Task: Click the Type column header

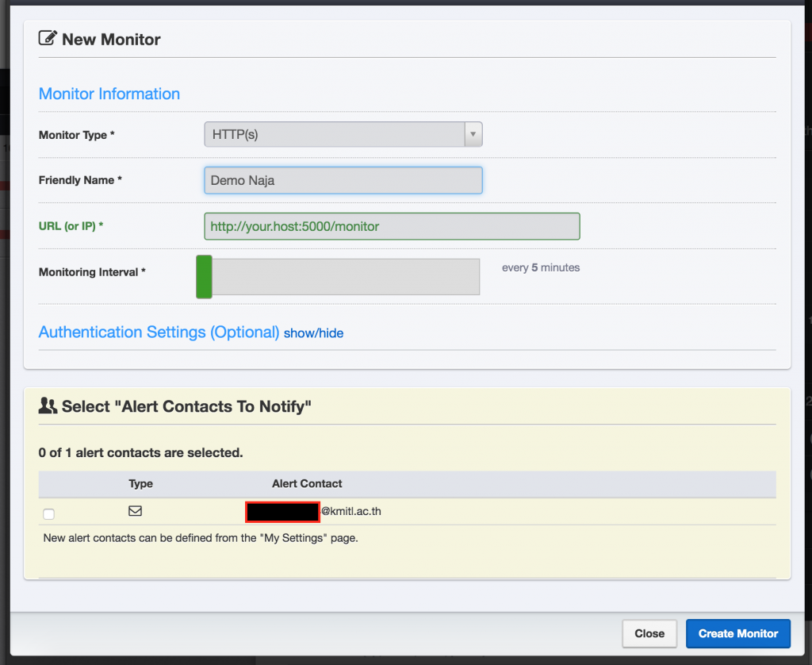Action: point(141,483)
